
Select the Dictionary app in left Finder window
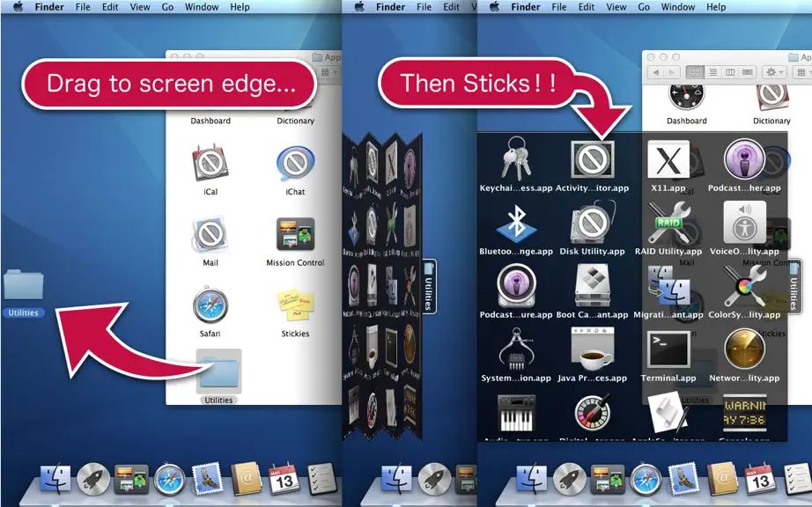click(295, 121)
